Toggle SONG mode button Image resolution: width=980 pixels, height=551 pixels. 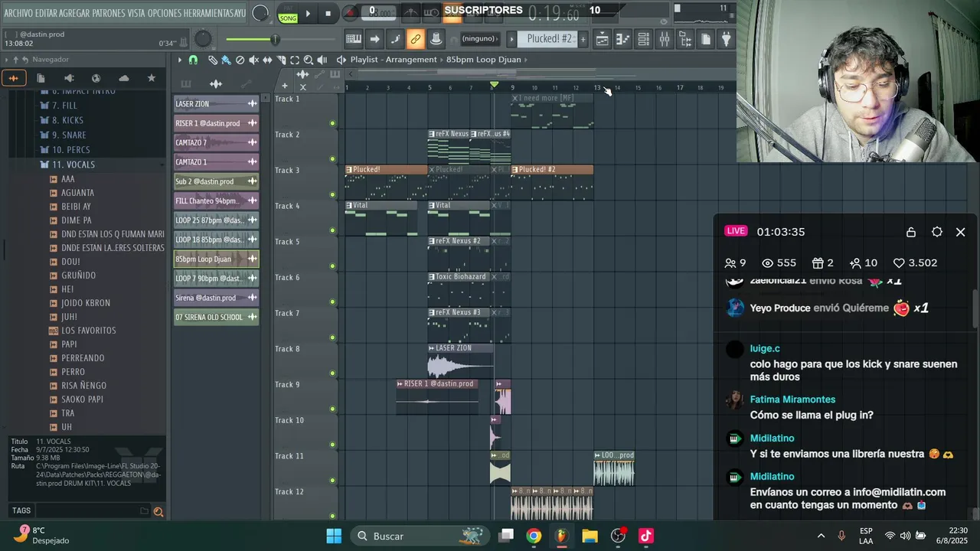[x=288, y=18]
